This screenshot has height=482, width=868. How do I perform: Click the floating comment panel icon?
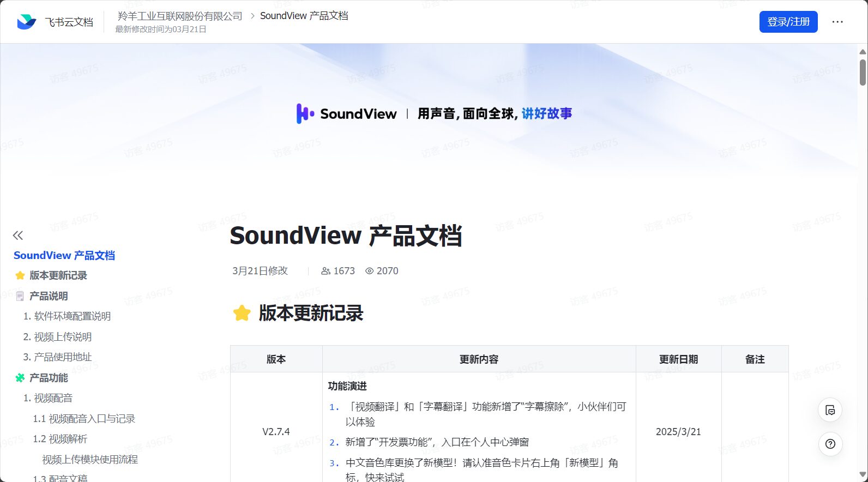830,410
